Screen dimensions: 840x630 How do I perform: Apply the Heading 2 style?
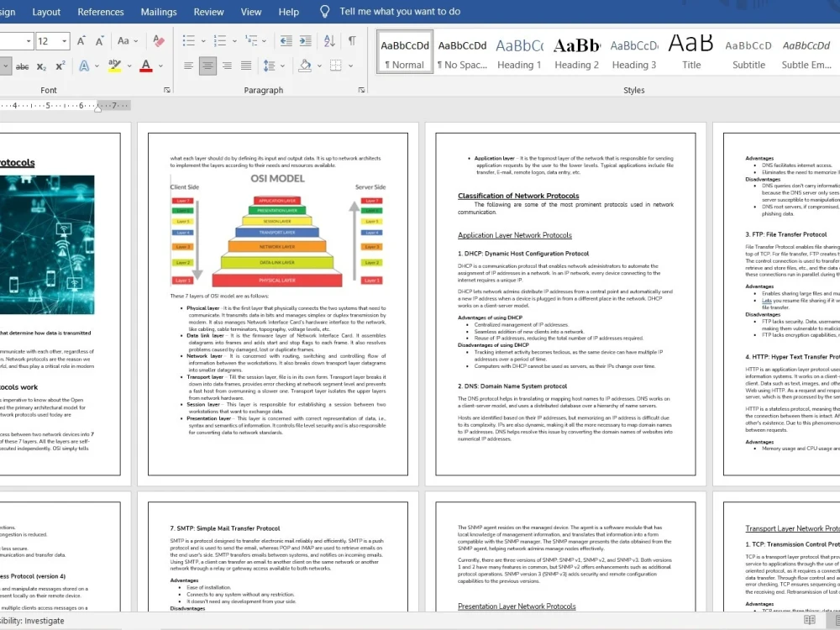[576, 52]
